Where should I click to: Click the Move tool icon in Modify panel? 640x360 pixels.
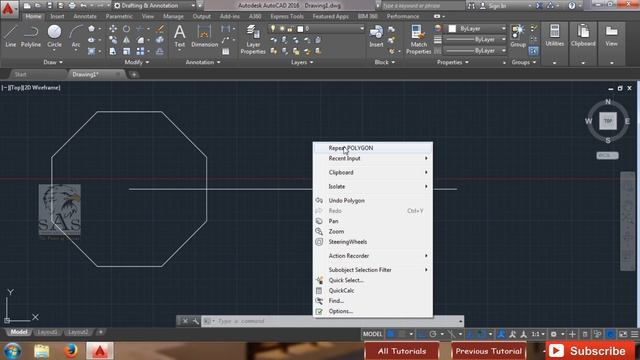point(113,29)
